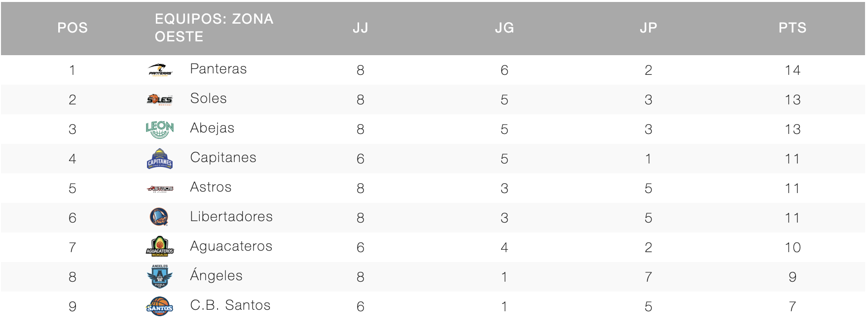Click the Astros team logo
This screenshot has width=868, height=327.
pos(160,188)
